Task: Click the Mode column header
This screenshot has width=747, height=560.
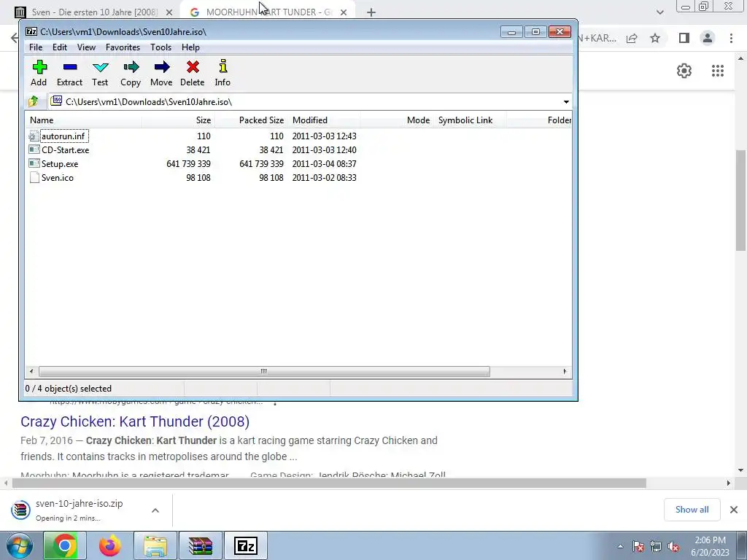Action: coord(397,120)
